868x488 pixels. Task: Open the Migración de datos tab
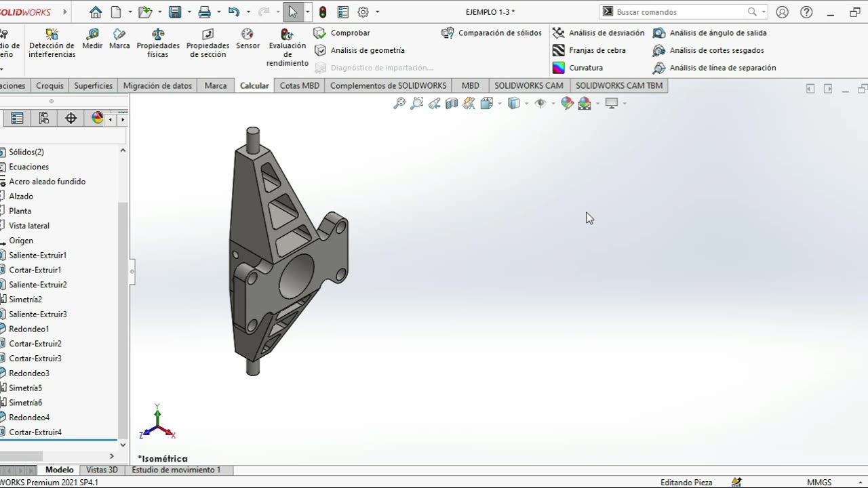tap(157, 85)
